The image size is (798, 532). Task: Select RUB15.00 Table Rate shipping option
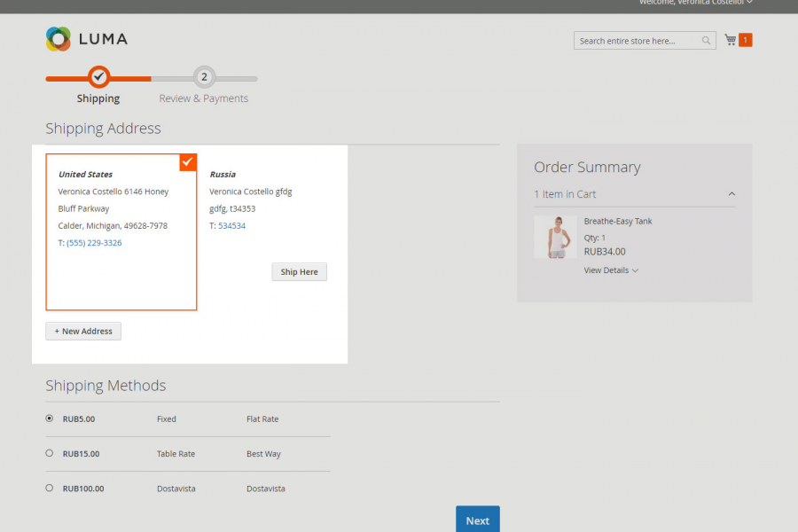click(50, 453)
